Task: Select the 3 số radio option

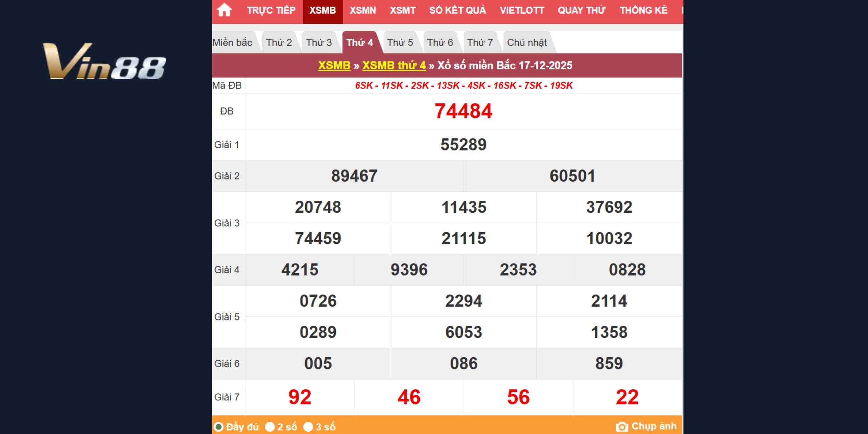Action: tap(308, 427)
